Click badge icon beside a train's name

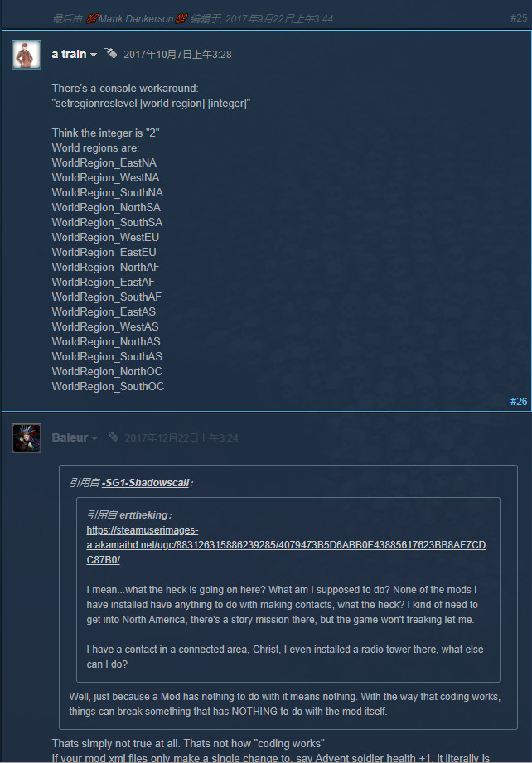coord(111,53)
